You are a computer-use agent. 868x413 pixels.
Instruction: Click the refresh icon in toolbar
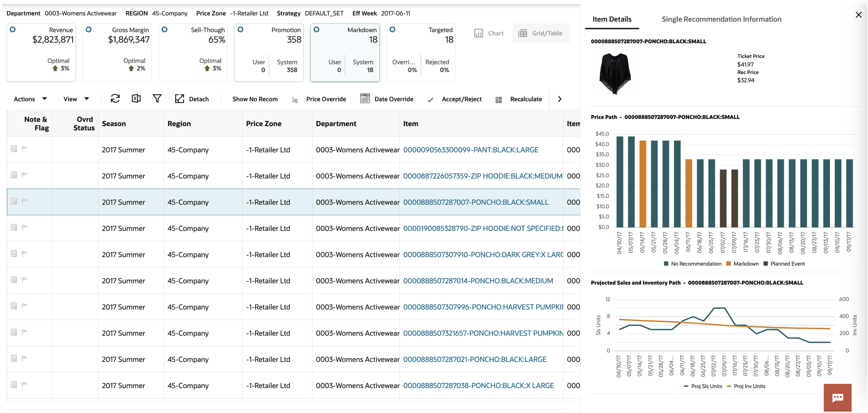(x=115, y=99)
